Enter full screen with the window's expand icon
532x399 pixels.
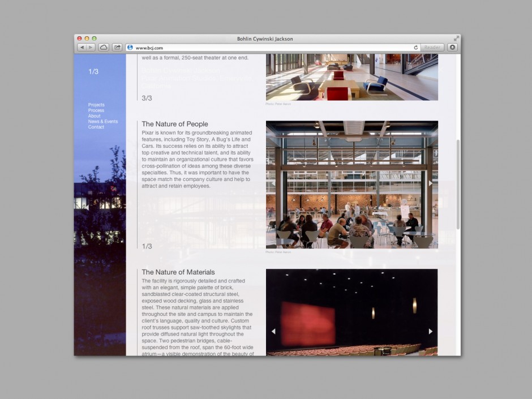[456, 38]
